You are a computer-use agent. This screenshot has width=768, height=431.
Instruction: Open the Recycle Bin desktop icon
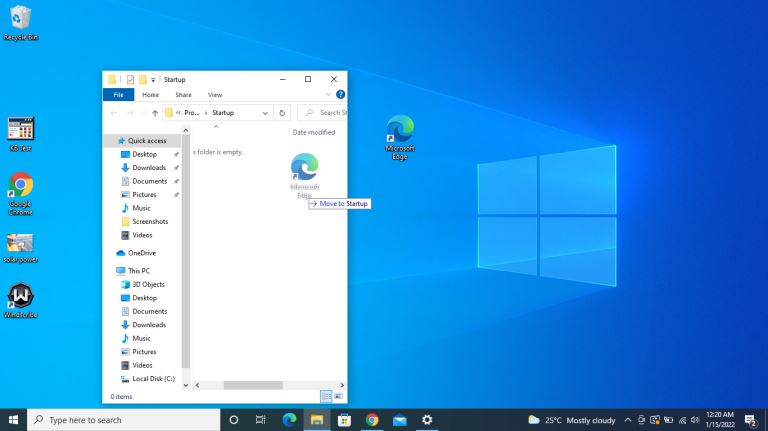tap(20, 23)
